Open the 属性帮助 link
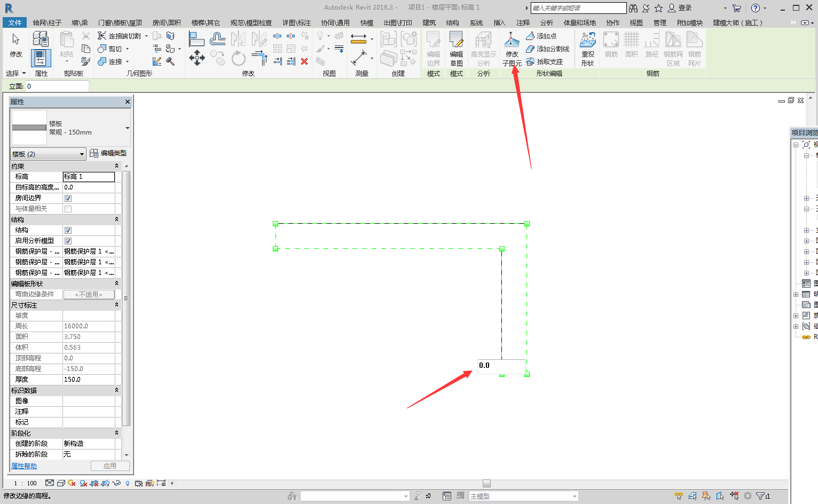 tap(24, 466)
